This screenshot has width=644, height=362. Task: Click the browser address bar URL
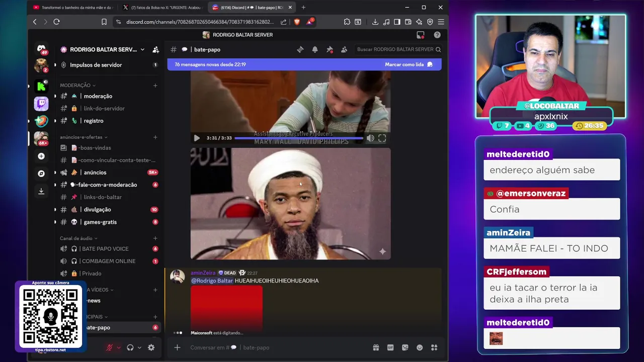pos(200,22)
